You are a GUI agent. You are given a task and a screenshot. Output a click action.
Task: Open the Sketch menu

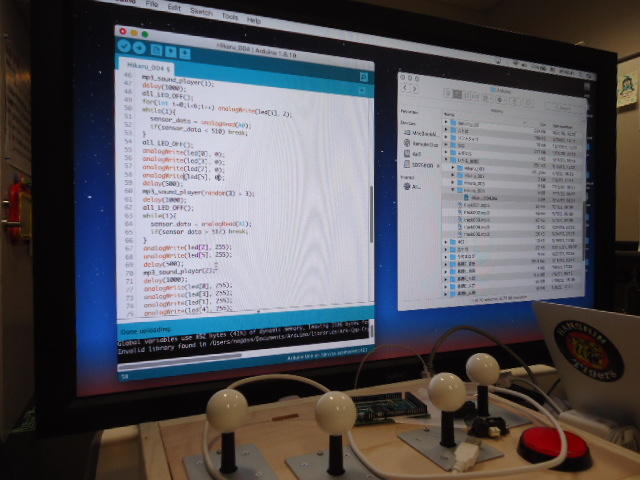click(201, 11)
